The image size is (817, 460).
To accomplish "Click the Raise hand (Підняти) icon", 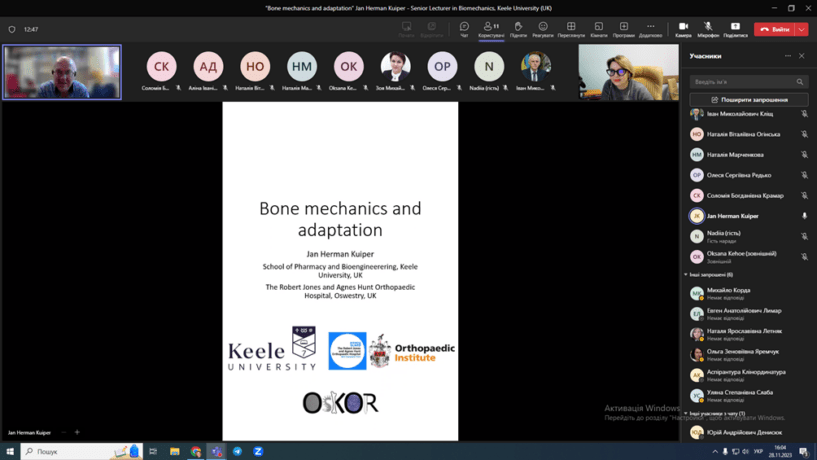I will [x=518, y=29].
